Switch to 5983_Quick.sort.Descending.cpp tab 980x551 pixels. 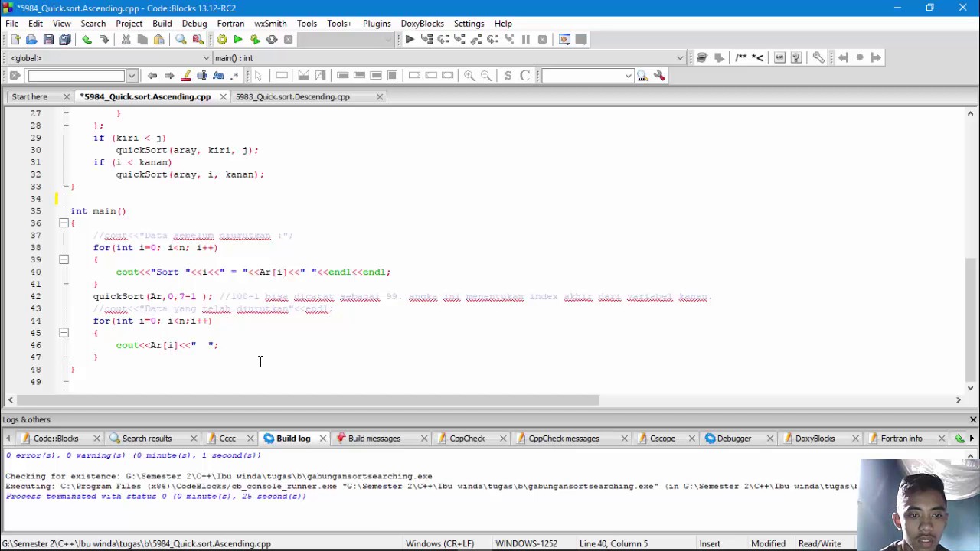pyautogui.click(x=292, y=96)
